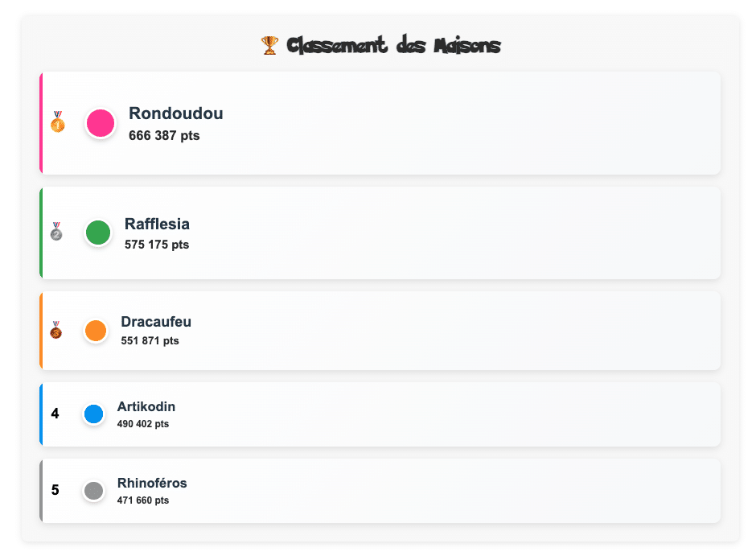Click the gray Rhinoféros house circle
Image resolution: width=756 pixels, height=560 pixels.
pyautogui.click(x=94, y=491)
